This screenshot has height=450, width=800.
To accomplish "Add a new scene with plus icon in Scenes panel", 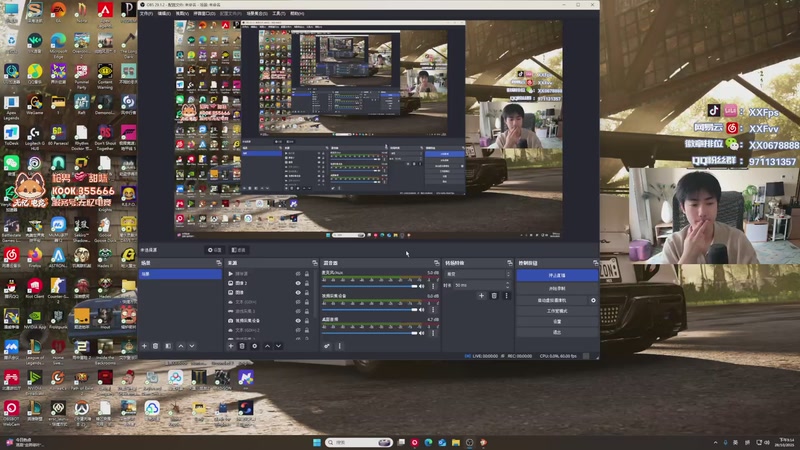I will pyautogui.click(x=144, y=346).
